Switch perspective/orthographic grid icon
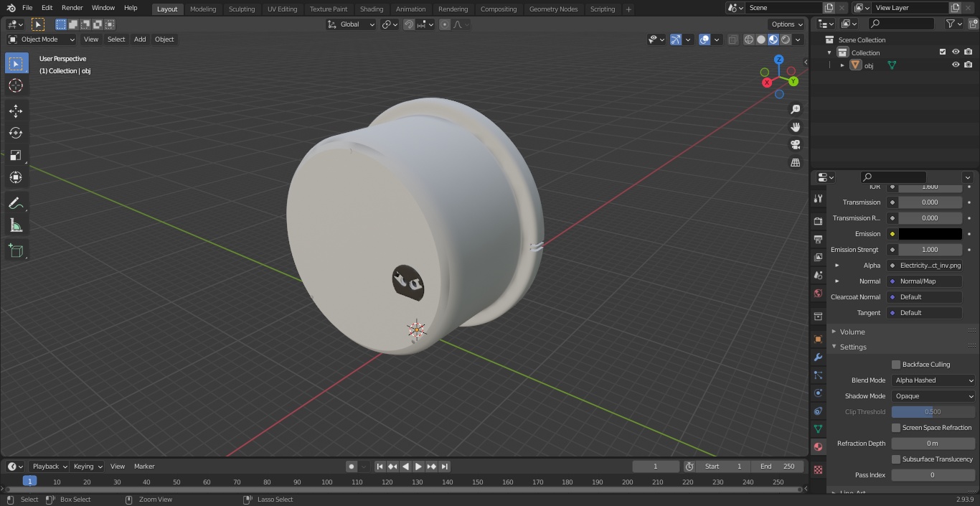The width and height of the screenshot is (980, 506). tap(795, 163)
